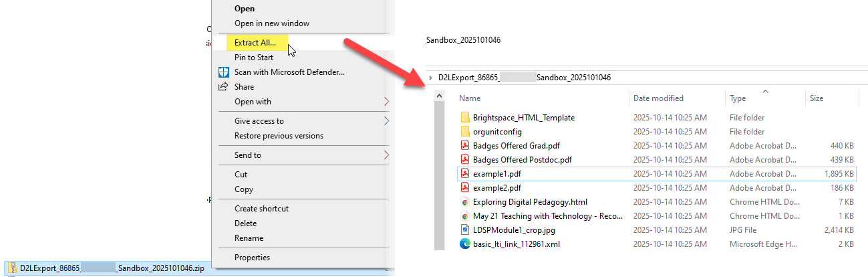868x277 pixels.
Task: Click the JPG icon for LDSPModule1_crop.jpg
Action: pyautogui.click(x=465, y=230)
